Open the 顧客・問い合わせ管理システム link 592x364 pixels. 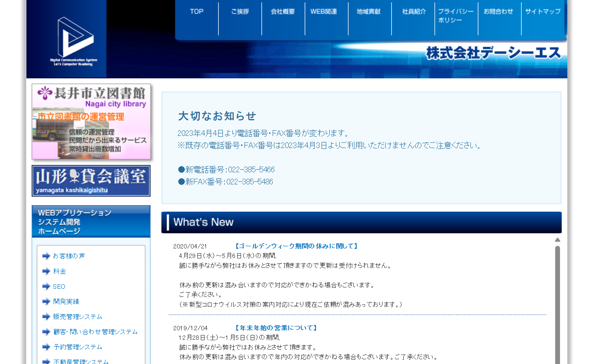click(x=95, y=332)
